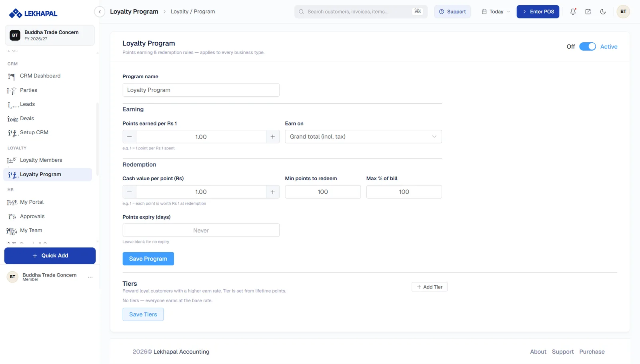Click the search magnifier icon
The image size is (640, 364).
[x=301, y=12]
